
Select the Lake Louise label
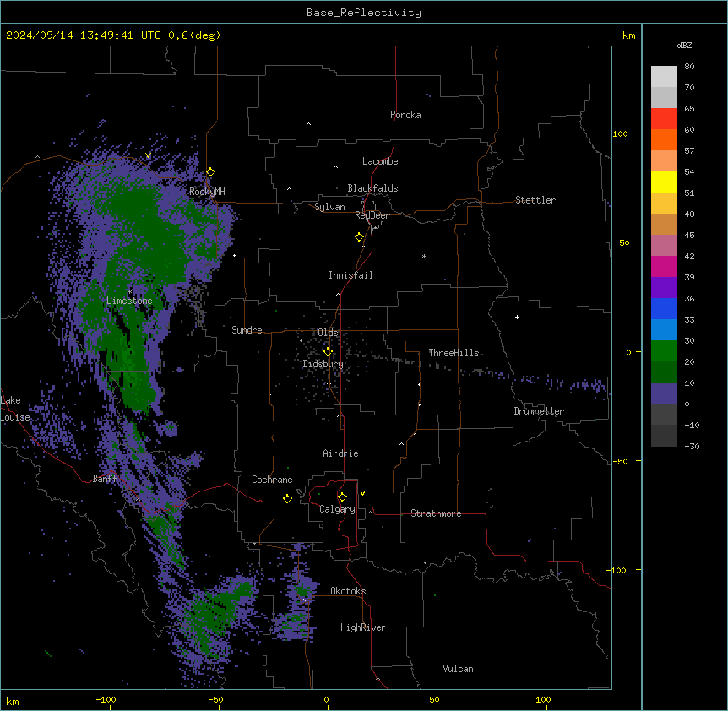15,409
